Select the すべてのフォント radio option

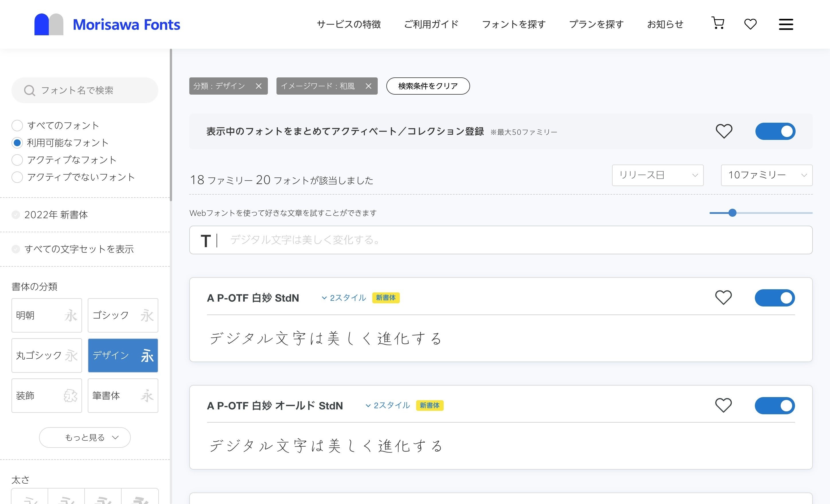[x=17, y=125]
